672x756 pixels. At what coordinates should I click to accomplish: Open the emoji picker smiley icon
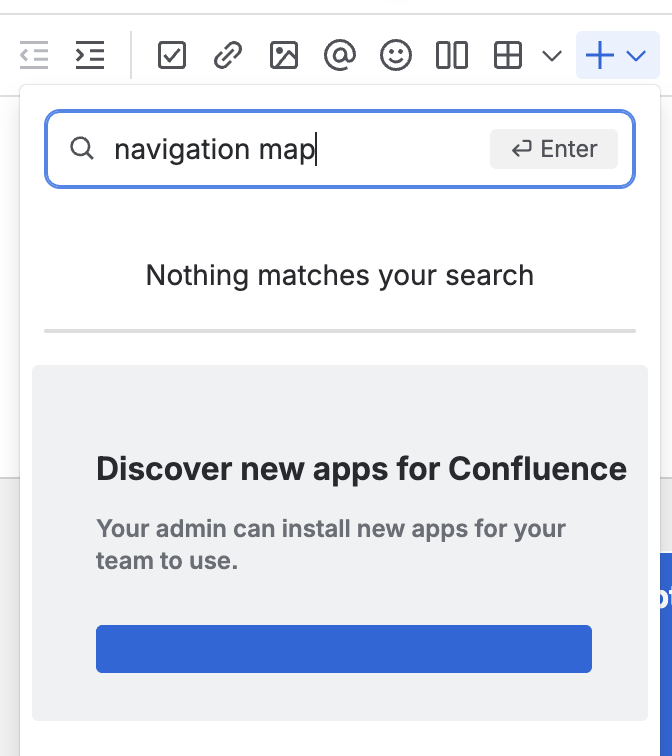[x=396, y=55]
